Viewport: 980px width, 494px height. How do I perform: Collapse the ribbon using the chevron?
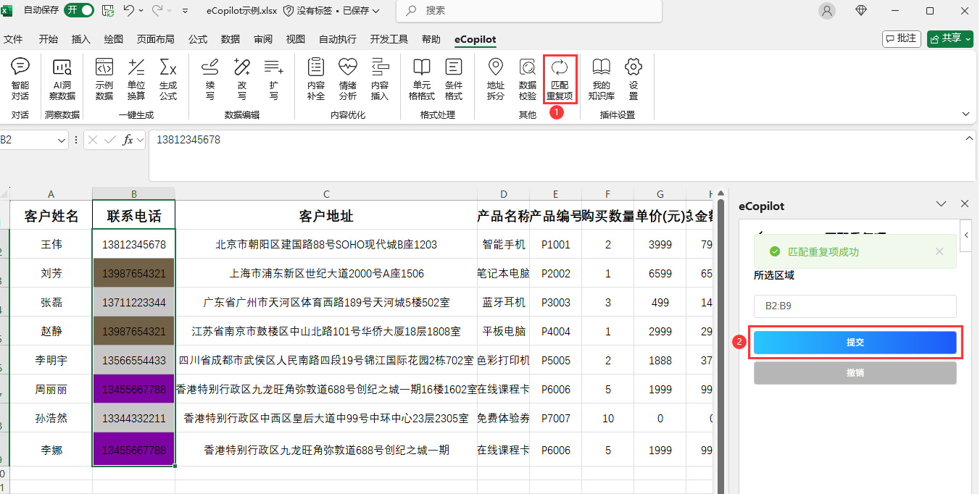pos(966,114)
